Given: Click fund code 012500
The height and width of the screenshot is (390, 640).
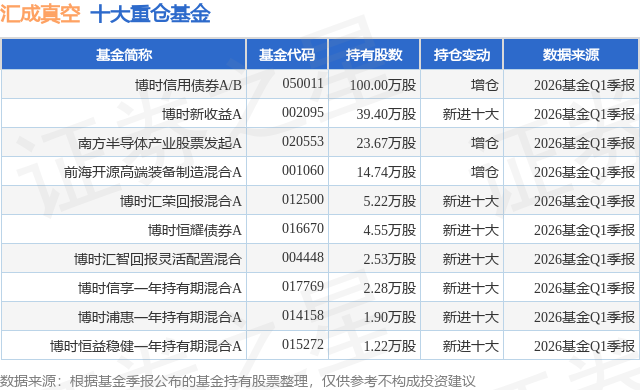Looking at the screenshot, I should [x=303, y=199].
